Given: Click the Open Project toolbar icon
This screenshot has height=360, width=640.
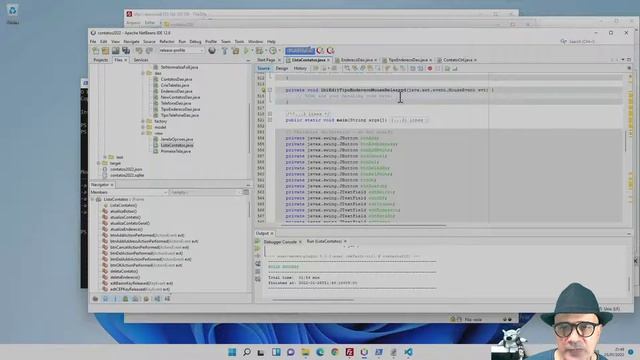Looking at the screenshot, I should [116, 51].
